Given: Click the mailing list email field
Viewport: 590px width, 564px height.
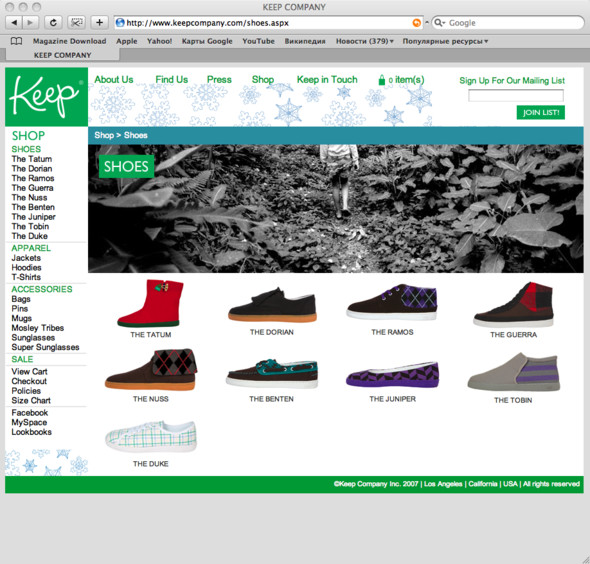Looking at the screenshot, I should (x=516, y=95).
